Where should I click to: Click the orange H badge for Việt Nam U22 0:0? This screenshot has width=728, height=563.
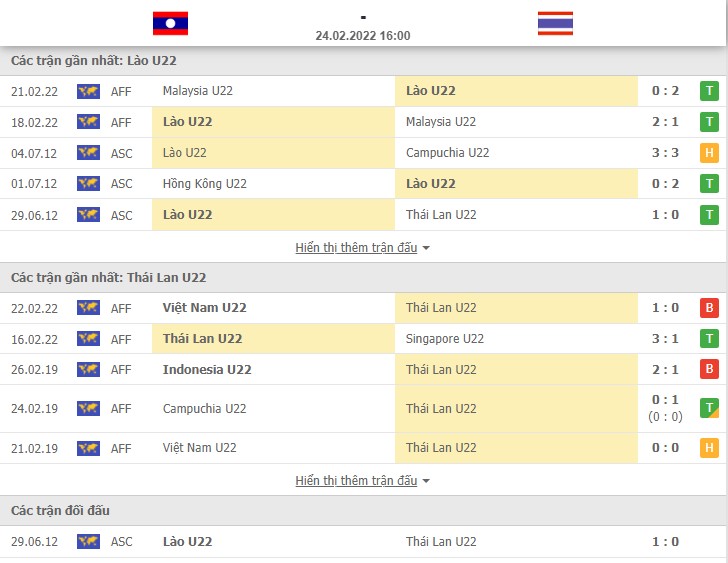709,448
